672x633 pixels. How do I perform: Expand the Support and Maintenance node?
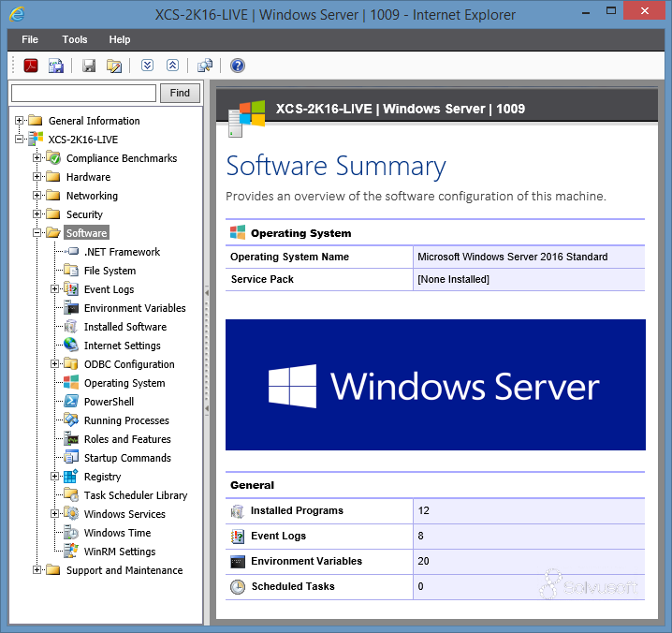pyautogui.click(x=37, y=569)
